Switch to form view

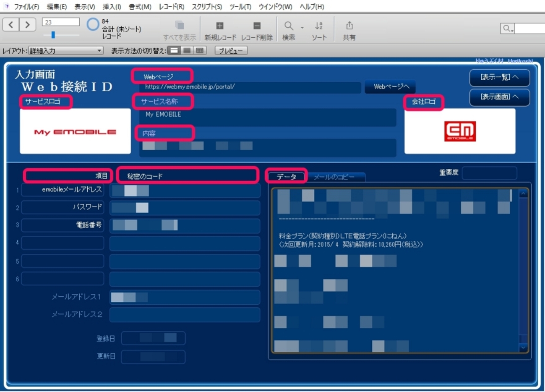pyautogui.click(x=174, y=50)
